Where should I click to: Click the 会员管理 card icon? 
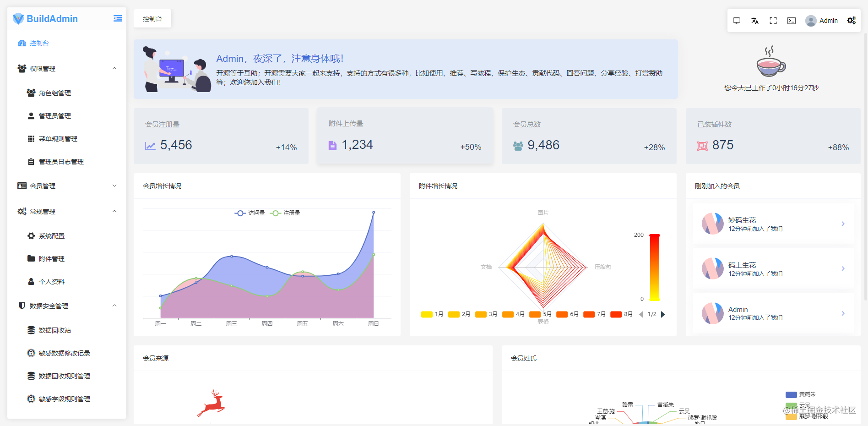click(22, 186)
